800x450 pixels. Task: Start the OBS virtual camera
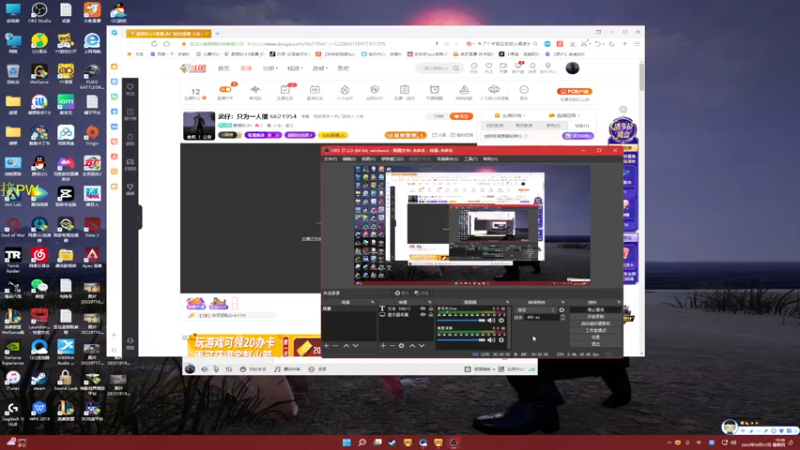(x=595, y=323)
